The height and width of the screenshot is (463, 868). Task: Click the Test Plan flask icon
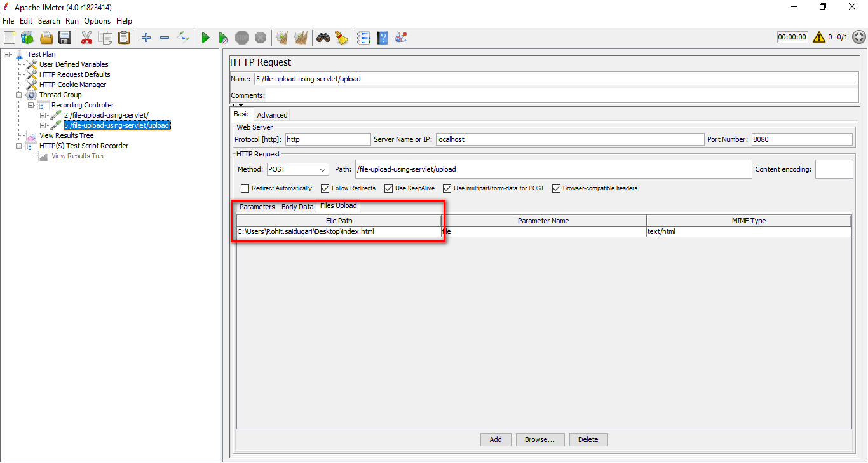pos(20,54)
